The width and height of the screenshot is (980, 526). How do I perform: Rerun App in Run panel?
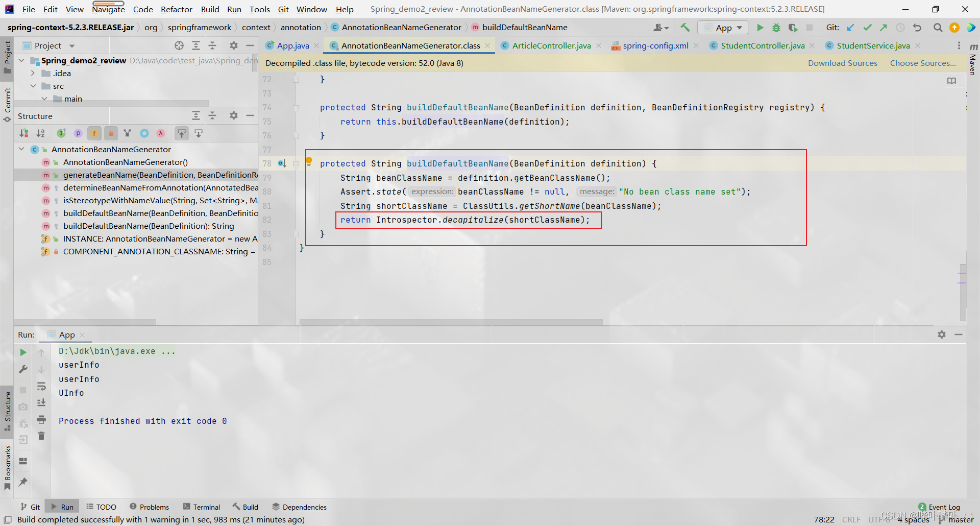[23, 352]
